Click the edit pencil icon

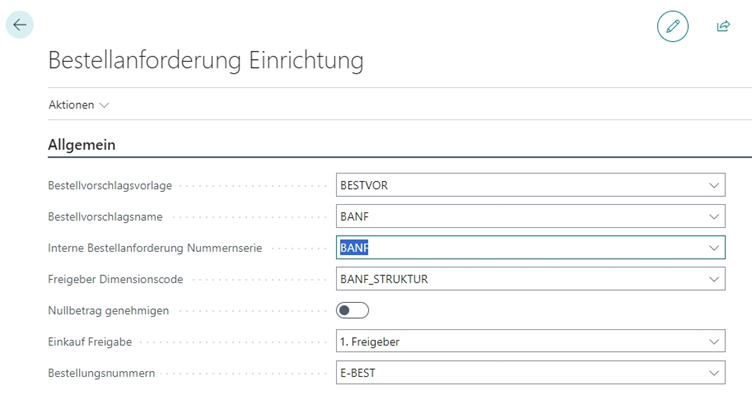[673, 26]
